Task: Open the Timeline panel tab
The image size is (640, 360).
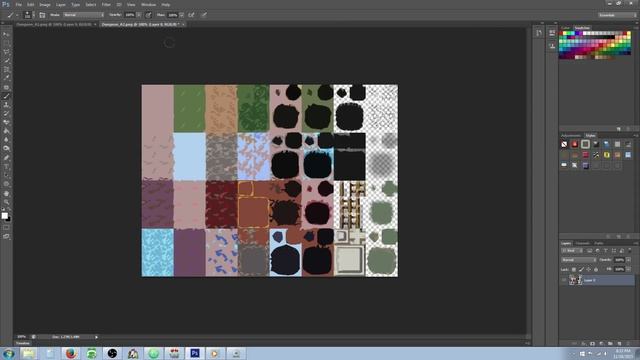Action: click(22, 344)
